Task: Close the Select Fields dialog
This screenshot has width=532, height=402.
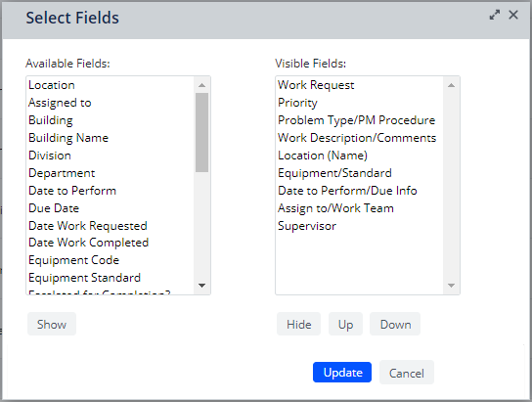Action: pyautogui.click(x=513, y=15)
